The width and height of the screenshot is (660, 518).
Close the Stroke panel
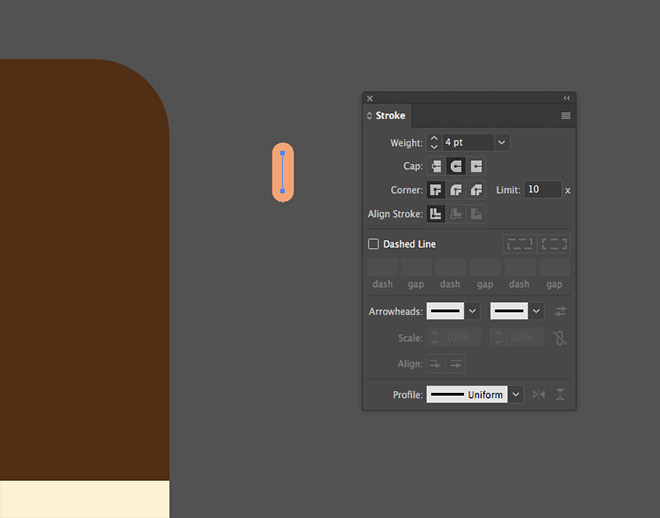point(370,98)
